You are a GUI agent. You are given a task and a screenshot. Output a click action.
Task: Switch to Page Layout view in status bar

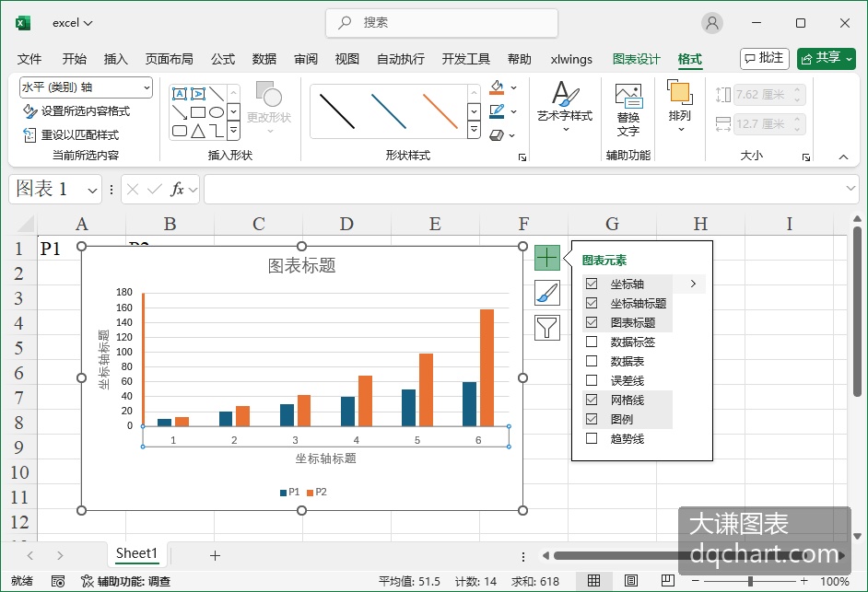coord(630,581)
